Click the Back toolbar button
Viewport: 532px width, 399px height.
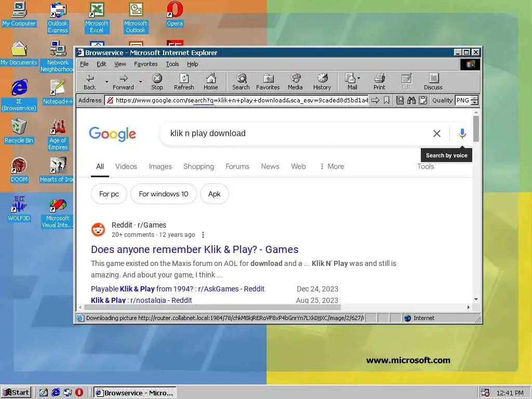point(89,82)
